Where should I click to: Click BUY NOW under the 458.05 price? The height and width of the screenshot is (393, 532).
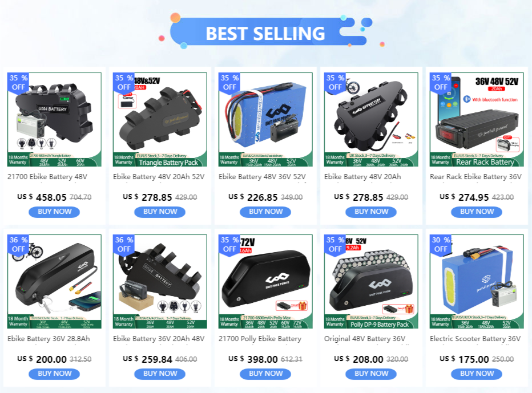tap(54, 212)
